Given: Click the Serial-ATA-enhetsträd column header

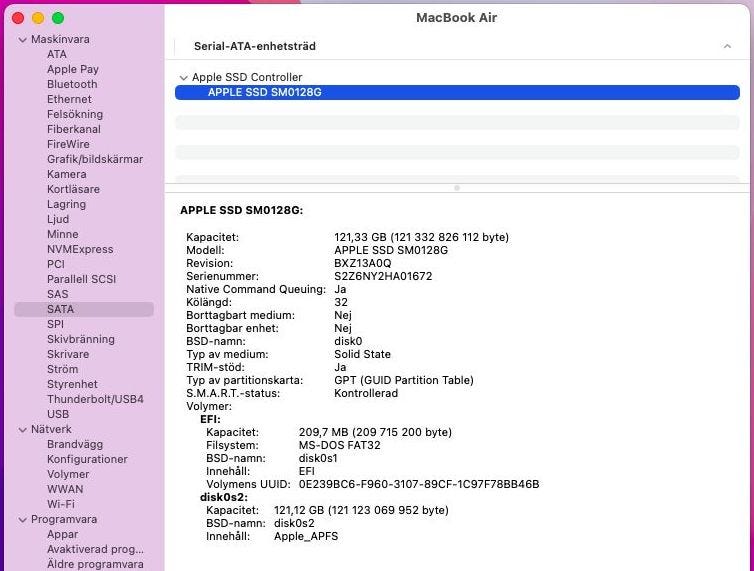Looking at the screenshot, I should pyautogui.click(x=255, y=46).
